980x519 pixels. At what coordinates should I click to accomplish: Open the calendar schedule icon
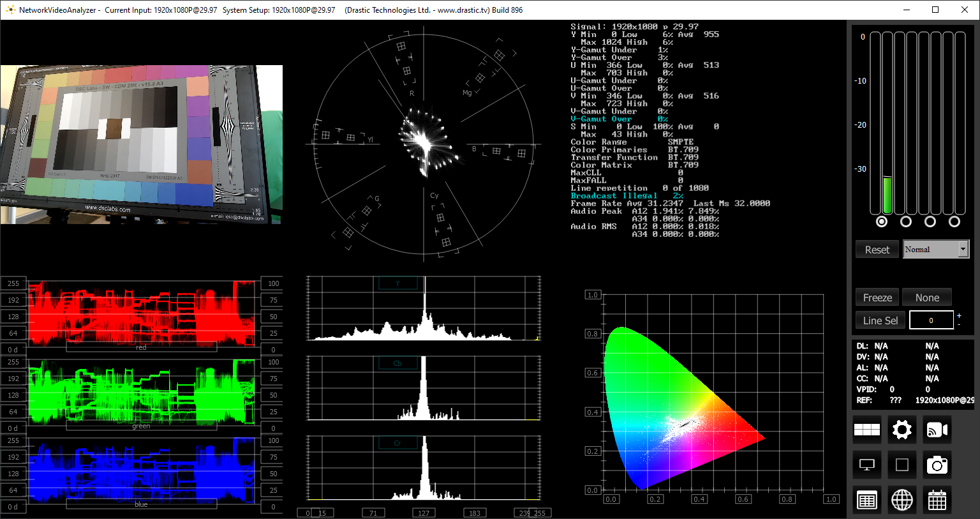(937, 500)
